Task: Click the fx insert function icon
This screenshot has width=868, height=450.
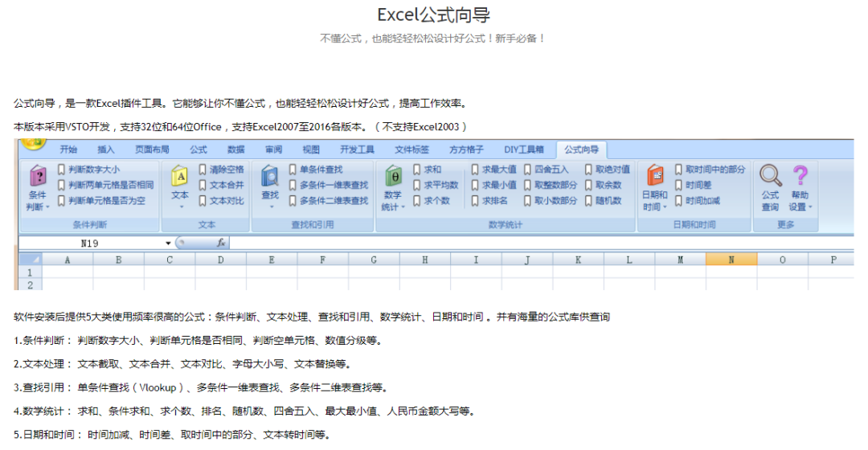Action: pos(220,243)
